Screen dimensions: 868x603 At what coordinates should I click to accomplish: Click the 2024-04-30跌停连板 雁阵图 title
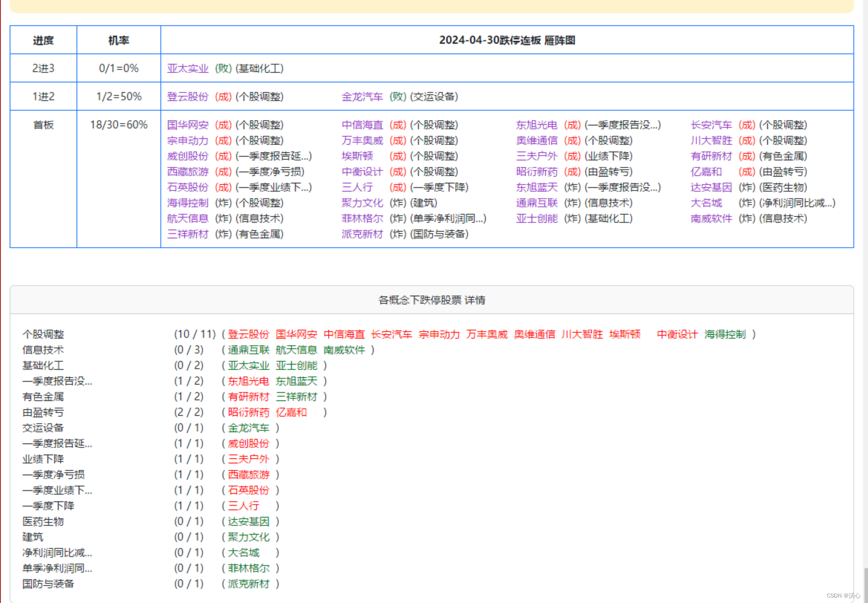tap(507, 40)
